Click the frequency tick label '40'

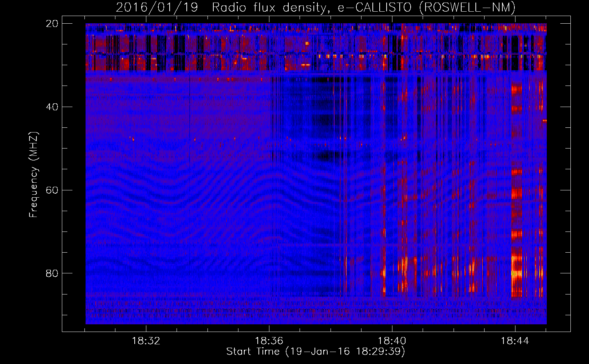click(52, 107)
